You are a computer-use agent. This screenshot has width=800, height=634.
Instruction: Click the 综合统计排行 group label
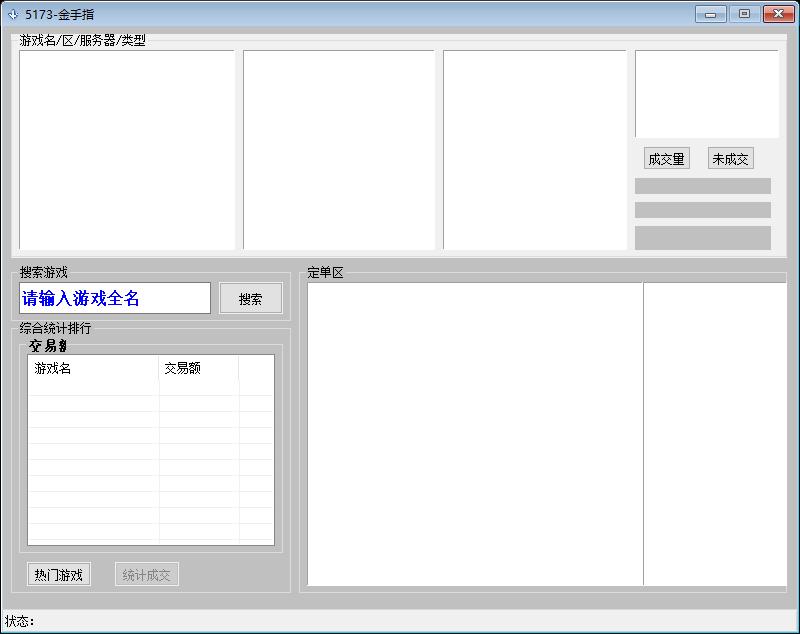pyautogui.click(x=55, y=328)
